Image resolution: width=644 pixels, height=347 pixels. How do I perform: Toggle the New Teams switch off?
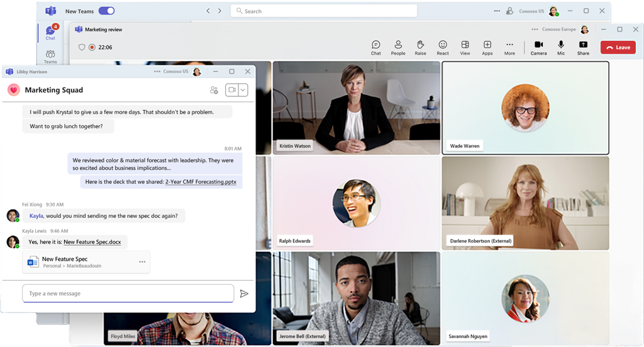click(106, 11)
